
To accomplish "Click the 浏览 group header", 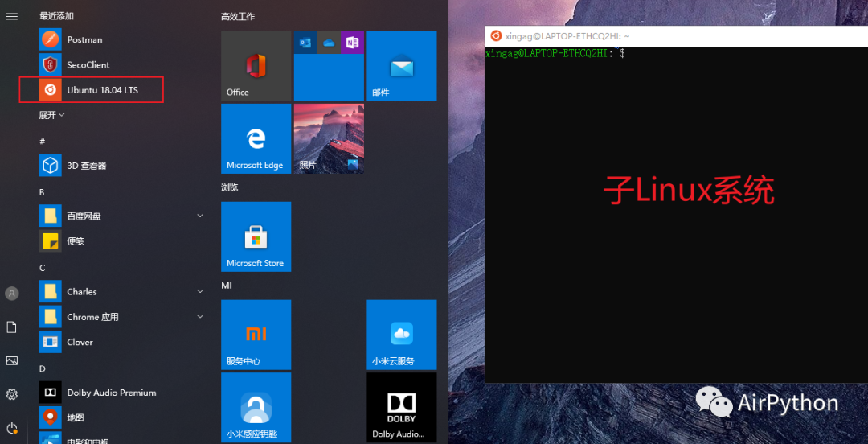I will pyautogui.click(x=229, y=187).
